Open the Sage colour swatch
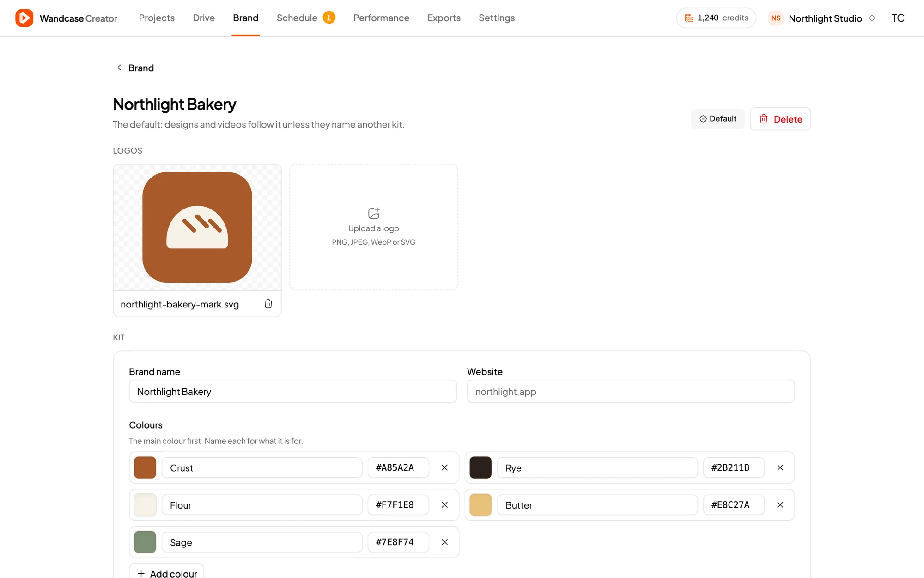Viewport: 924px width, 578px height. click(145, 542)
